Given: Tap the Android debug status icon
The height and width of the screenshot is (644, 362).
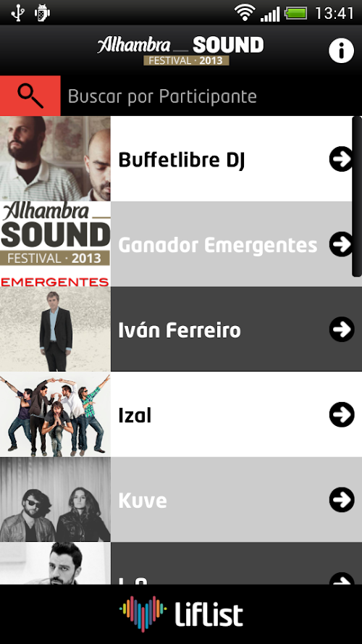Looking at the screenshot, I should coord(42,13).
